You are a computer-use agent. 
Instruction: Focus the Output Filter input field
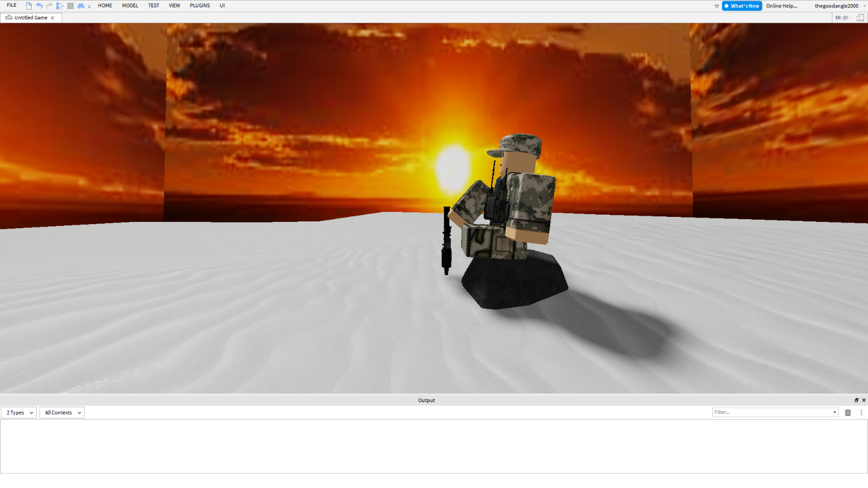pyautogui.click(x=771, y=412)
